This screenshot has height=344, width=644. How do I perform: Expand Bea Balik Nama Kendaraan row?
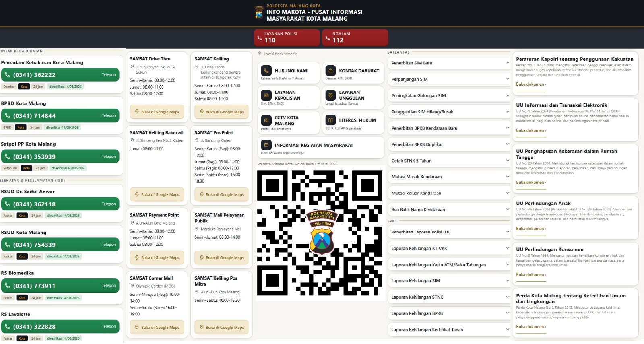coord(449,210)
